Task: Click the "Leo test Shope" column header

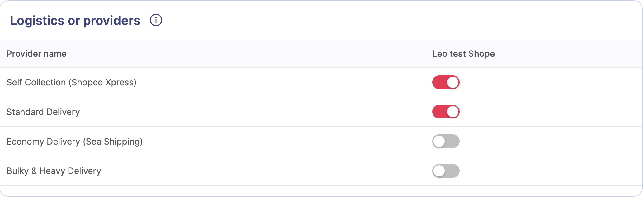Action: 463,54
